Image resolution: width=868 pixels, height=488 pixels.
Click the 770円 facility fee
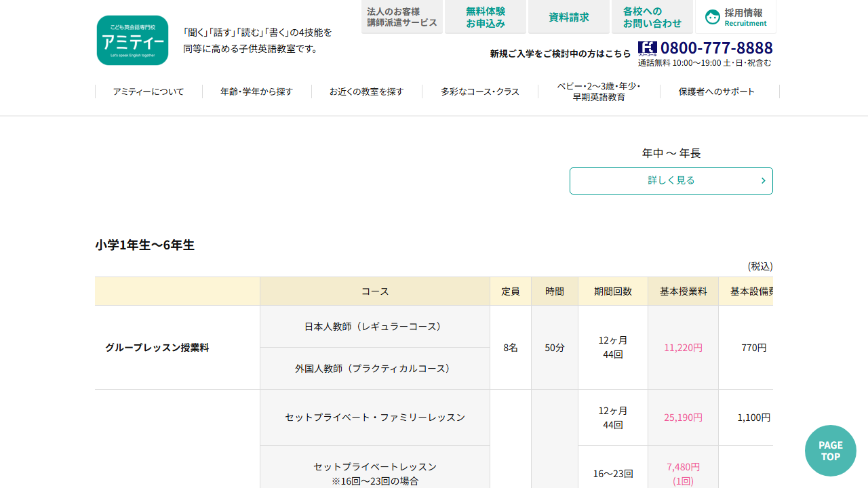754,348
